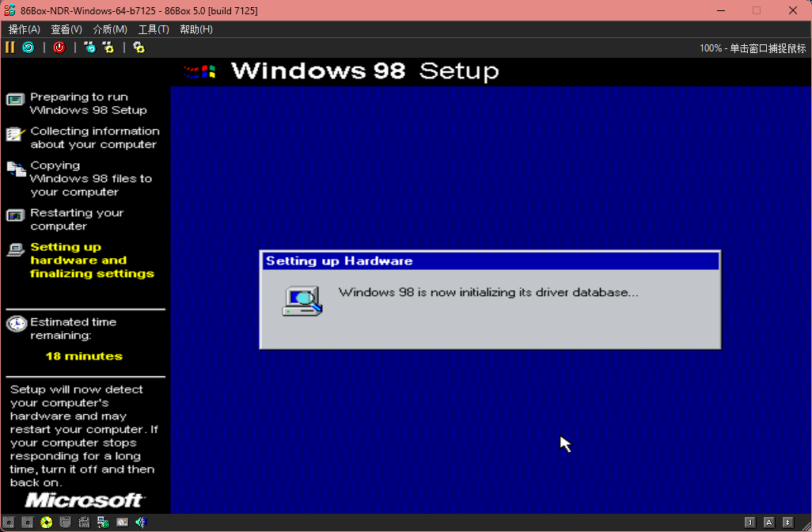The image size is (812, 532).
Task: Click the '100% - 单击窗口捕捉鼠标' status text
Action: click(753, 48)
